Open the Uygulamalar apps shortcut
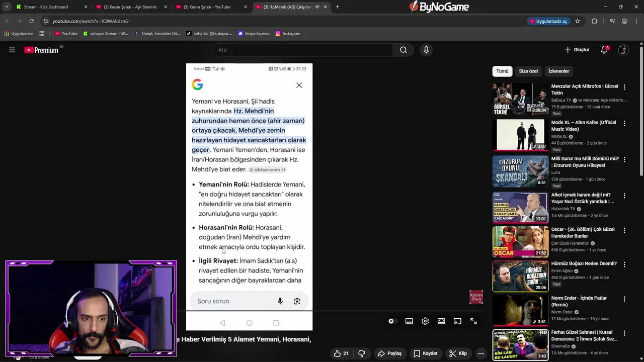This screenshot has width=644, height=362. click(x=19, y=34)
